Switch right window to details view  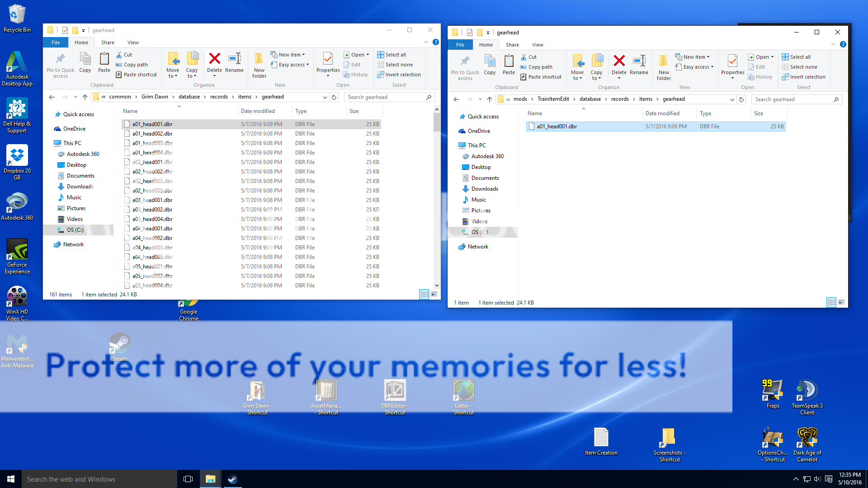pos(831,302)
